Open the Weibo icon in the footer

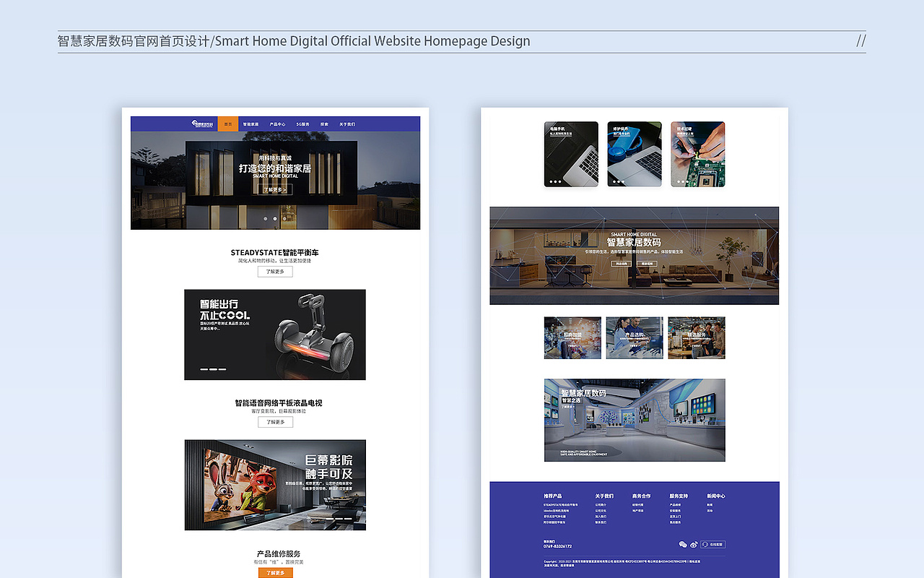pyautogui.click(x=694, y=544)
